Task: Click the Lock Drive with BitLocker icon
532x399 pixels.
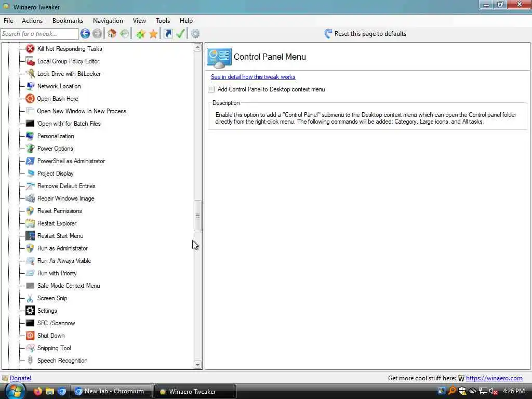Action: 30,74
